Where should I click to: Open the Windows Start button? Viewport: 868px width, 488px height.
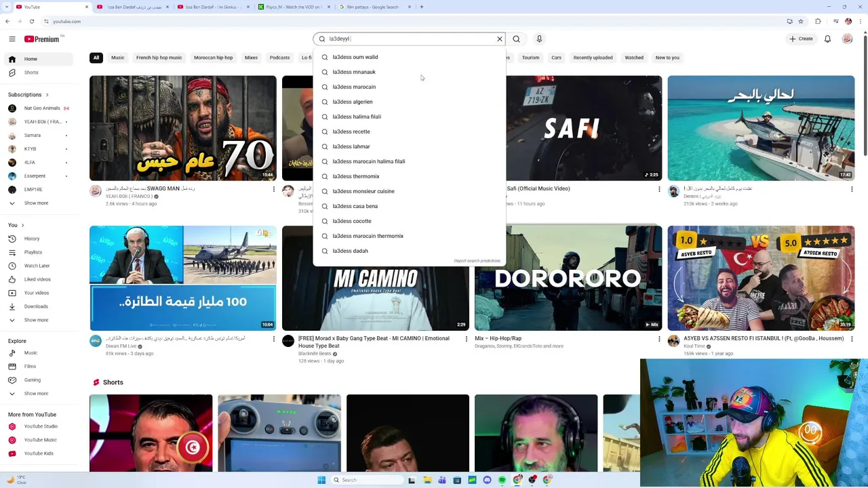[321, 480]
